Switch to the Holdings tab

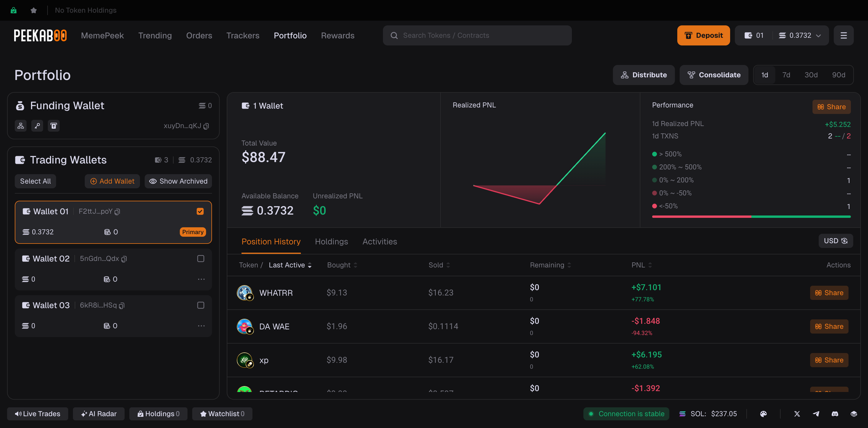pyautogui.click(x=331, y=241)
